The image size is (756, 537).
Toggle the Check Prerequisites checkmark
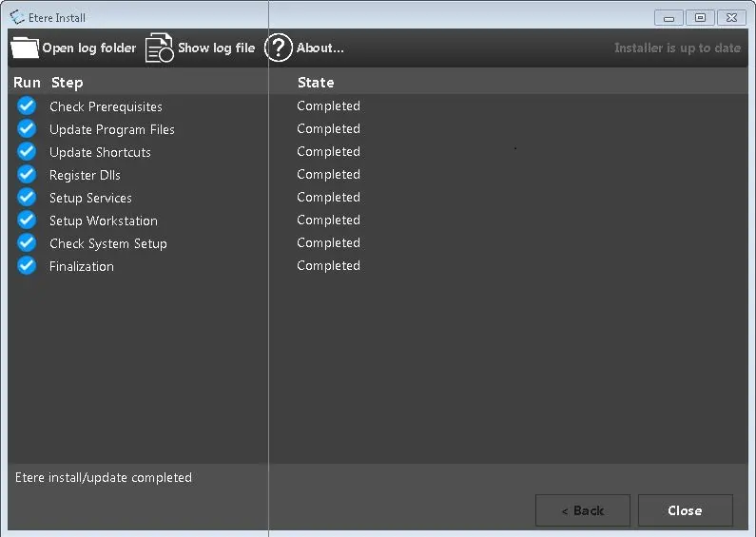(27, 106)
